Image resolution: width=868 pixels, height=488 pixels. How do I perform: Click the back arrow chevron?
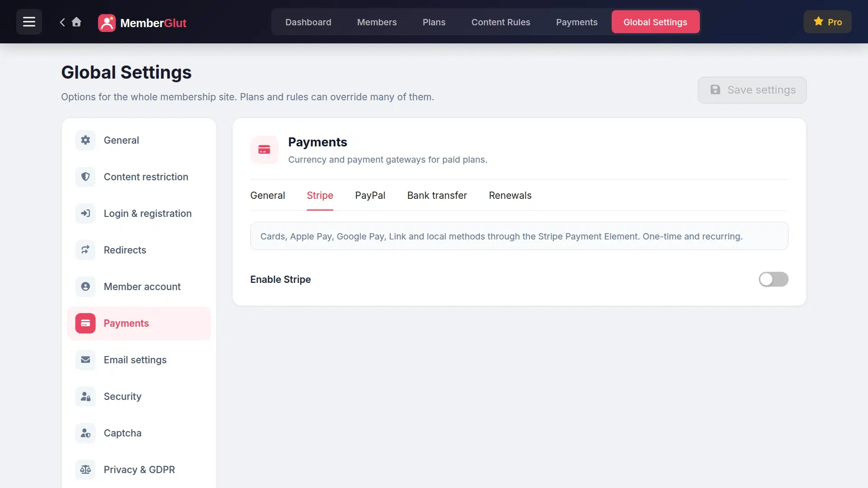62,22
